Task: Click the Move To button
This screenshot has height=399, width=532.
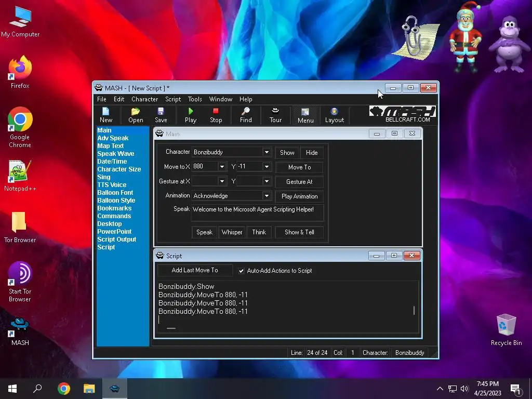Action: click(x=299, y=167)
